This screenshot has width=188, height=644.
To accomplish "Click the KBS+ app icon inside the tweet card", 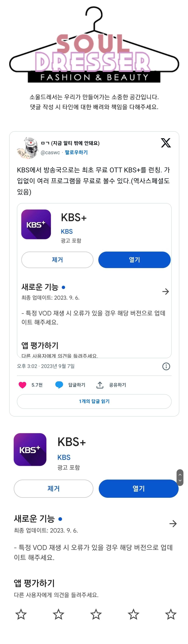I will point(36,225).
